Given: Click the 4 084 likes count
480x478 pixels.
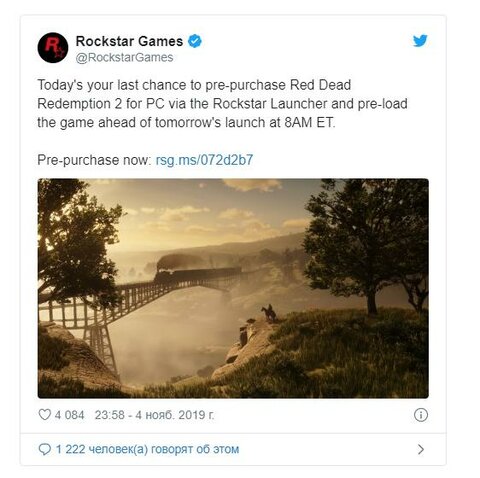Looking at the screenshot, I should (x=69, y=415).
